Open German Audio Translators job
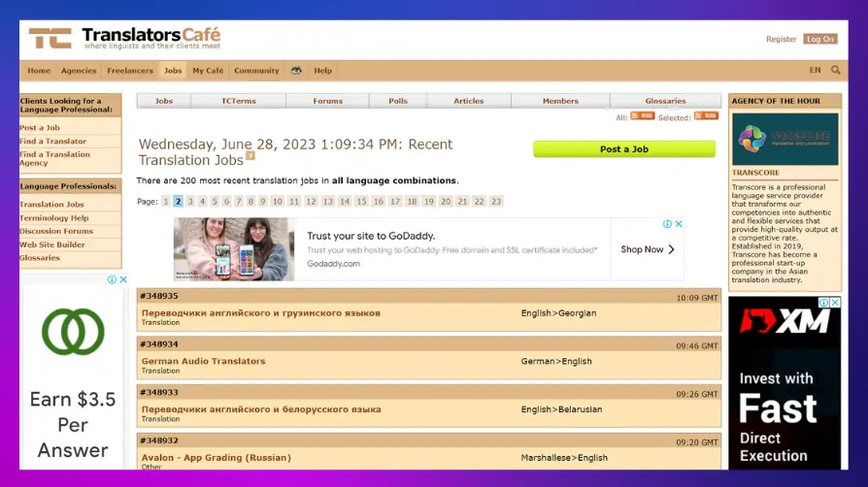 coord(204,361)
